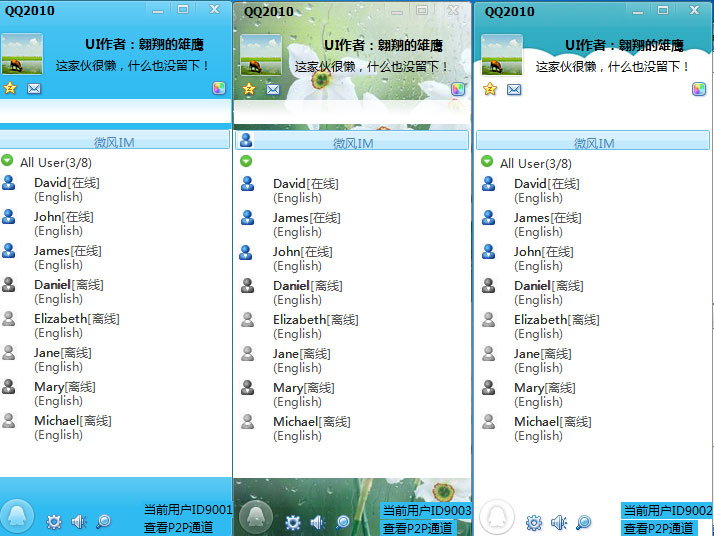
Task: Click the magnifier search icon in the ID9001 window
Action: [103, 521]
